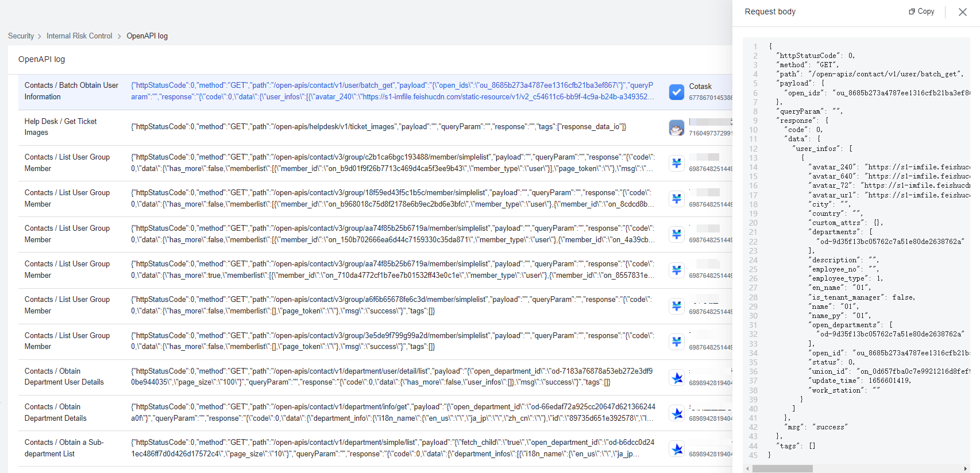Select OpenAPI log in breadcrumb
The width and height of the screenshot is (980, 473).
pyautogui.click(x=147, y=36)
